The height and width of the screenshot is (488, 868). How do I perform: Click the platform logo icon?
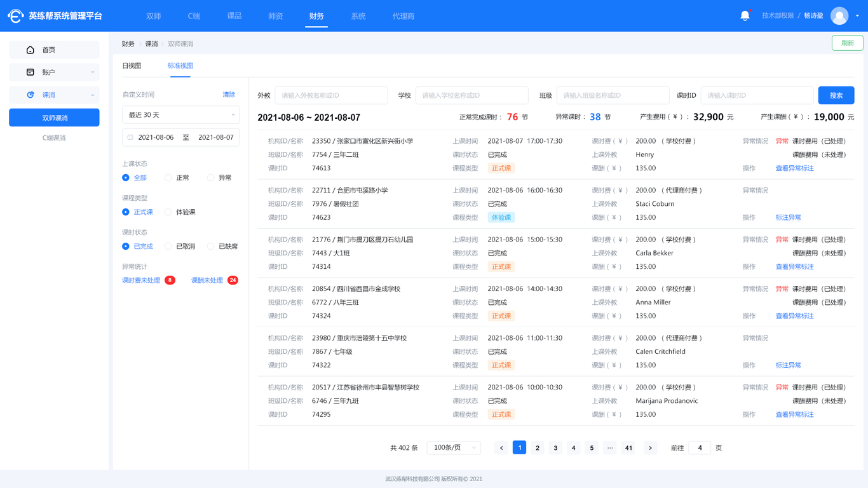(x=16, y=16)
